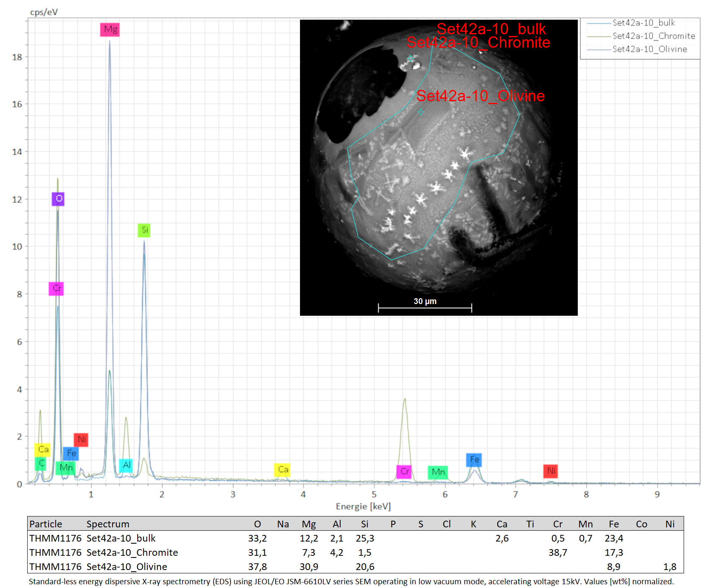This screenshot has height=588, width=710.
Task: Click the magenta Cr label near 5.4 keV
Action: coord(404,472)
